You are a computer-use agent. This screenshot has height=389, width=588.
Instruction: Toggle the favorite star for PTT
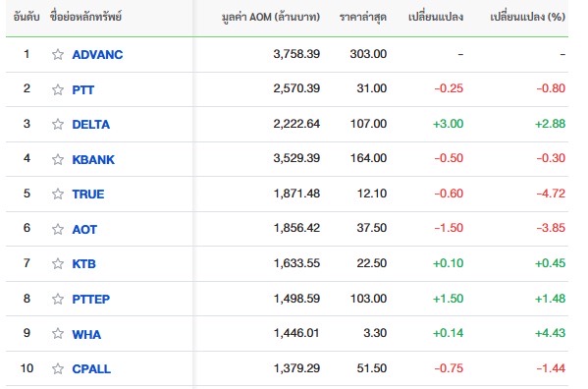[x=58, y=89]
